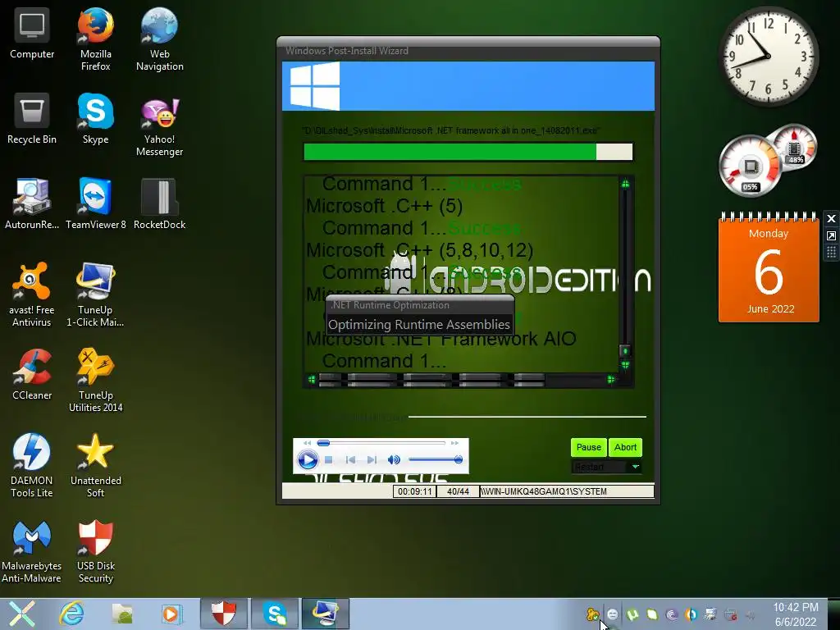Click the 'Microsoft .C++ (5,8,10,12)' log entry
This screenshot has height=630, width=840.
click(419, 250)
